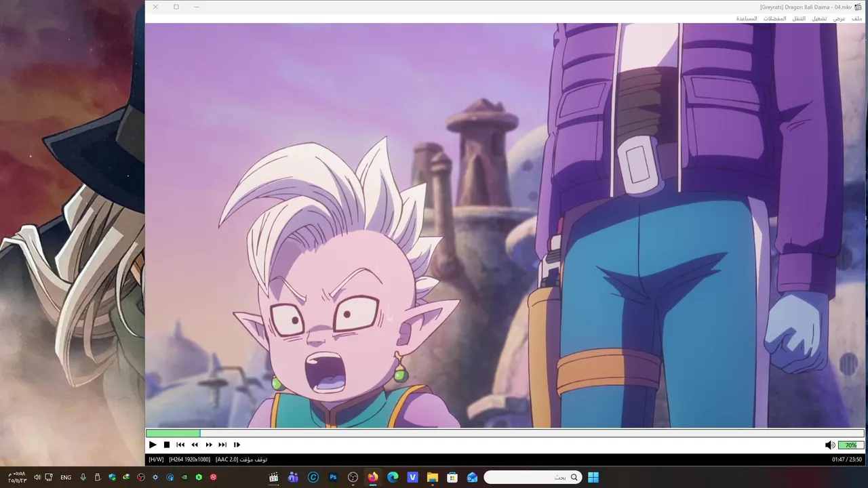Click the taskbar search box
This screenshot has height=488, width=868.
[533, 477]
